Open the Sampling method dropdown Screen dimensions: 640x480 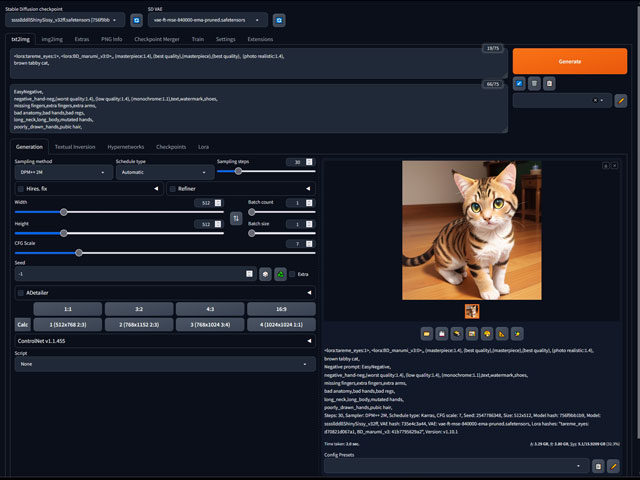click(x=62, y=172)
